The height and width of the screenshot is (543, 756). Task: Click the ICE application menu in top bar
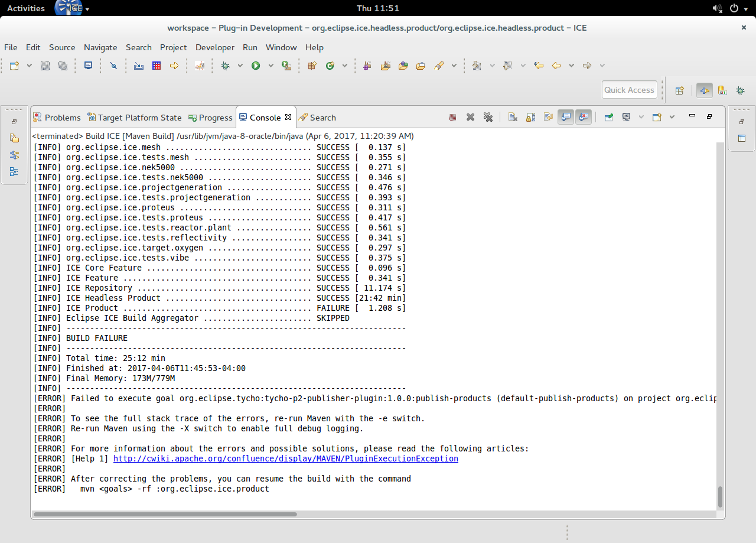point(72,8)
